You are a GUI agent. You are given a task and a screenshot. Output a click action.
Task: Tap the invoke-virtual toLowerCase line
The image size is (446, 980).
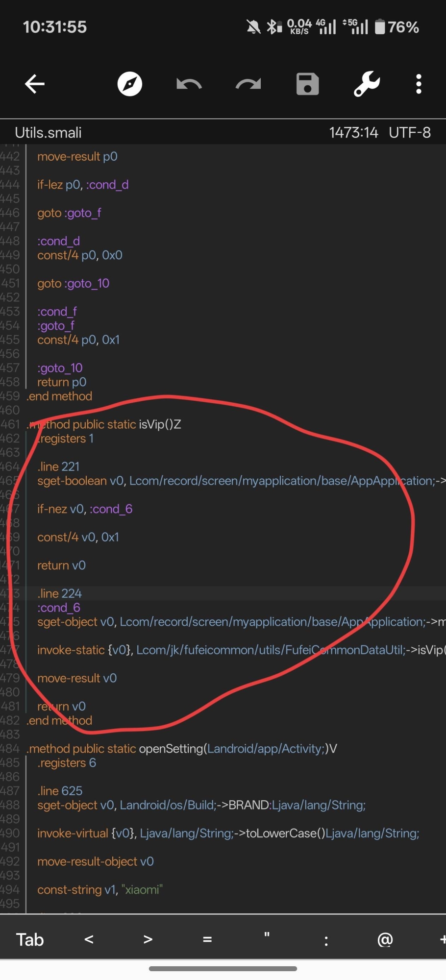228,833
